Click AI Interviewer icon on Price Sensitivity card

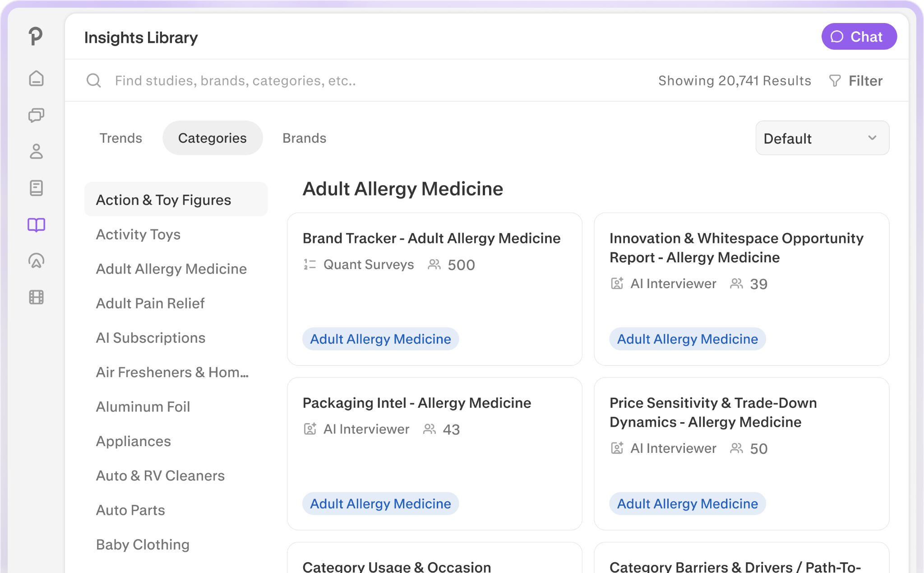coord(617,448)
